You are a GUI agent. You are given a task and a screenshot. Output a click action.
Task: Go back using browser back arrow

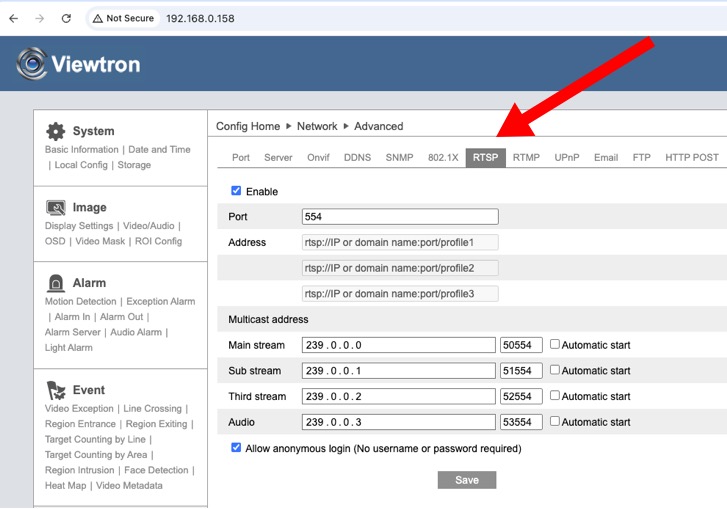13,18
